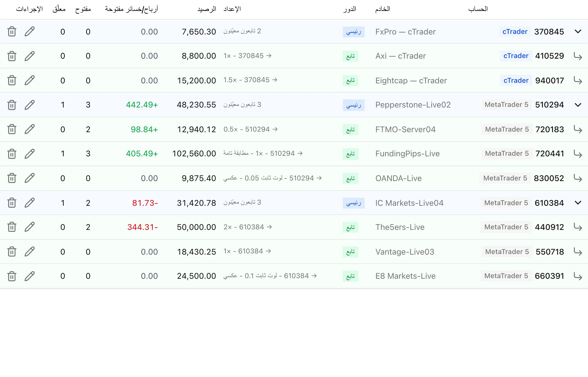Edit account 550718 with pencil icon
This screenshot has width=588, height=377.
point(30,252)
